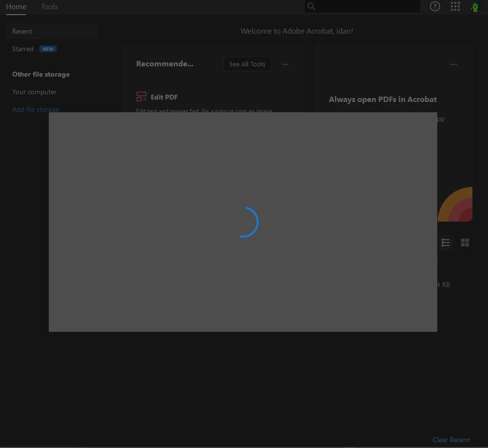Click the Edit PDF tool icon
Image resolution: width=488 pixels, height=448 pixels.
(142, 97)
